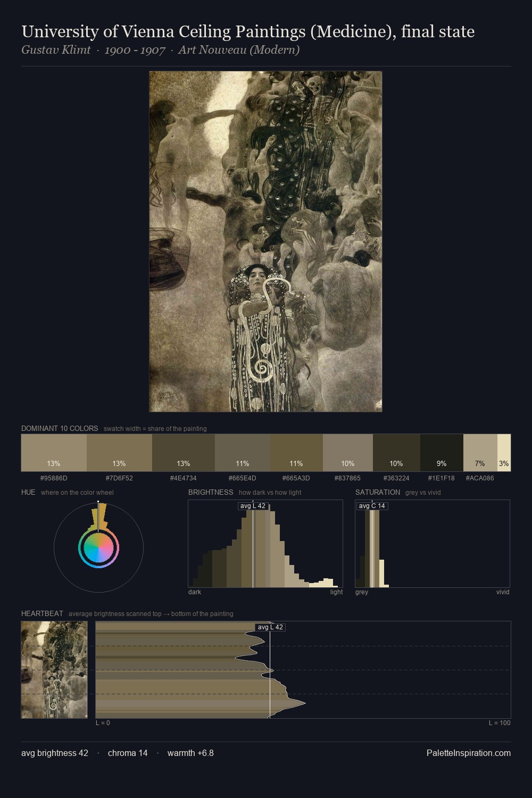This screenshot has height=798, width=532.
Task: Click the 'avg C 14' saturation label
Action: pos(372,506)
